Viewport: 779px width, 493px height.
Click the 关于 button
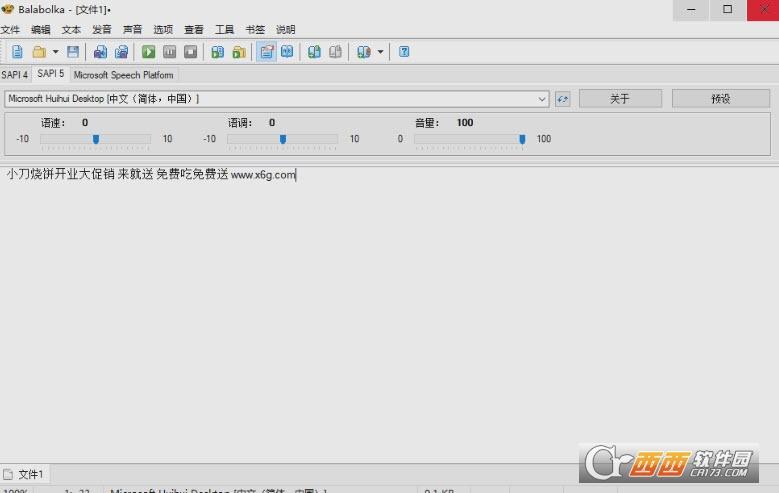pyautogui.click(x=620, y=99)
